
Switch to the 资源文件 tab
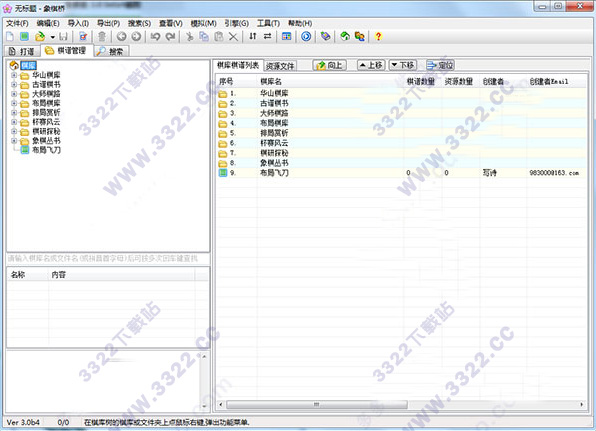coord(280,66)
